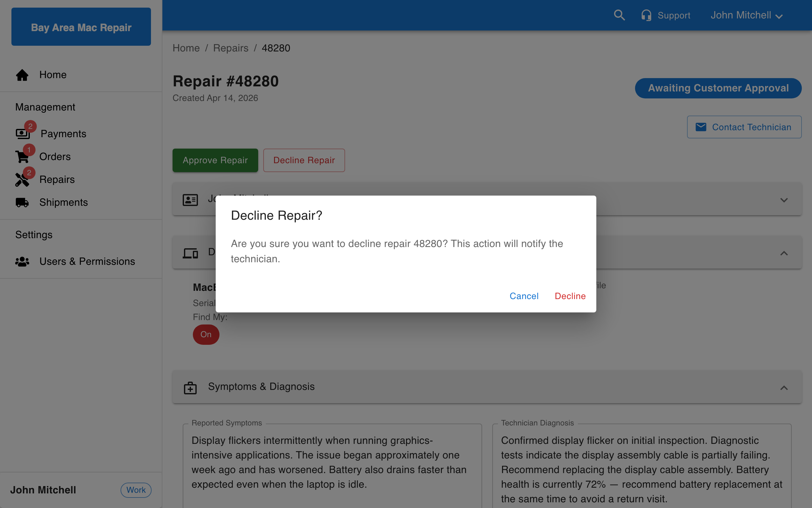This screenshot has height=508, width=812.
Task: Click the outlined Decline Repair button
Action: click(304, 160)
